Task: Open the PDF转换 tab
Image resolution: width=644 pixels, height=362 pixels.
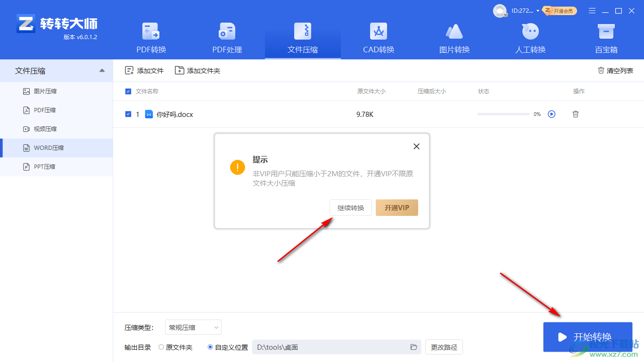Action: 151,39
